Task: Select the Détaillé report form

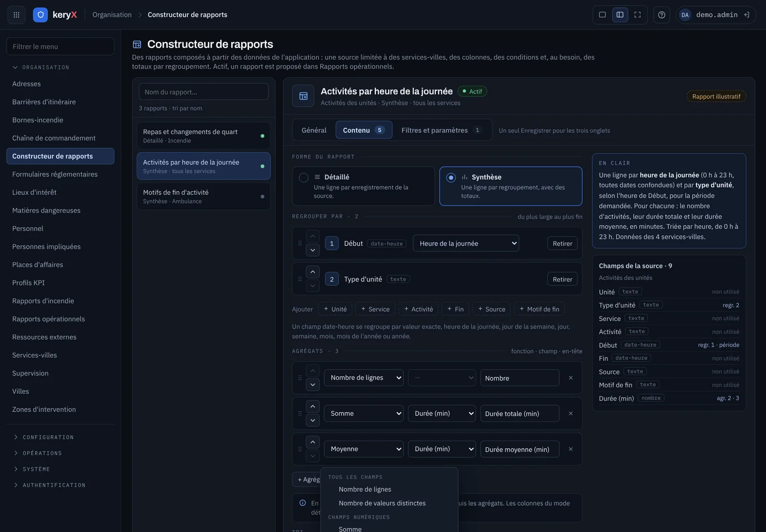Action: (363, 186)
